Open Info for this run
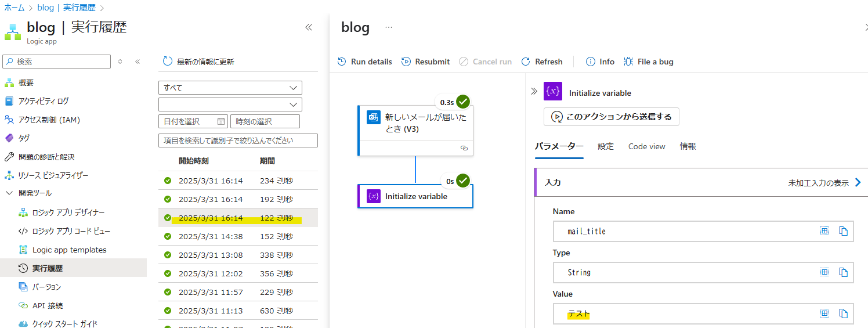Screen dimensions: 868x328 point(600,62)
